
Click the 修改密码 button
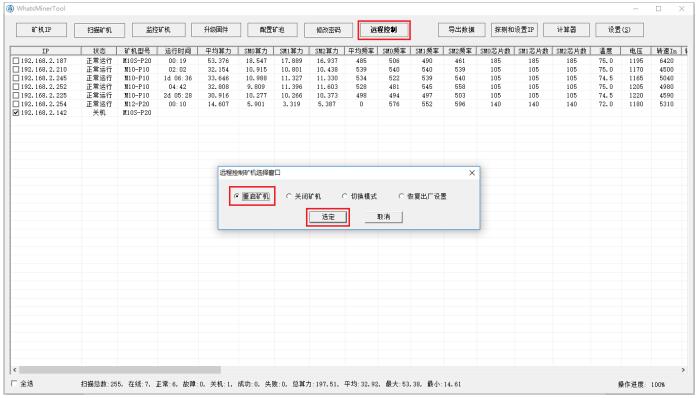[329, 30]
